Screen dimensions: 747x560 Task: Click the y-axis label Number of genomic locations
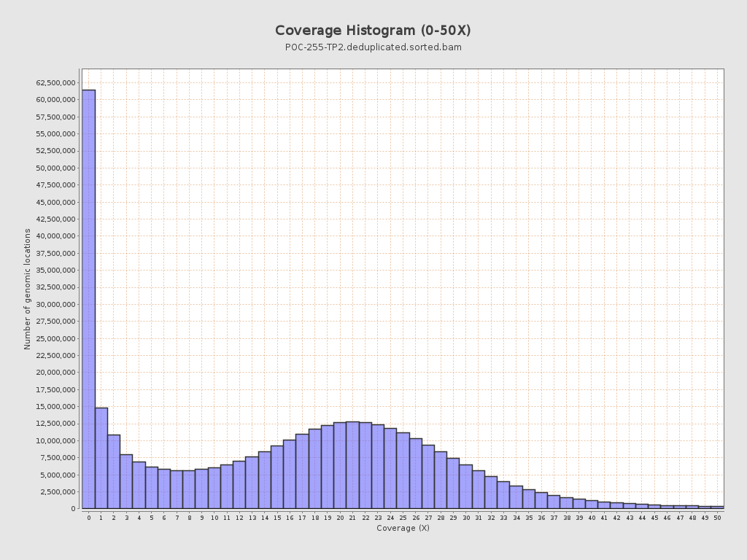(x=27, y=289)
